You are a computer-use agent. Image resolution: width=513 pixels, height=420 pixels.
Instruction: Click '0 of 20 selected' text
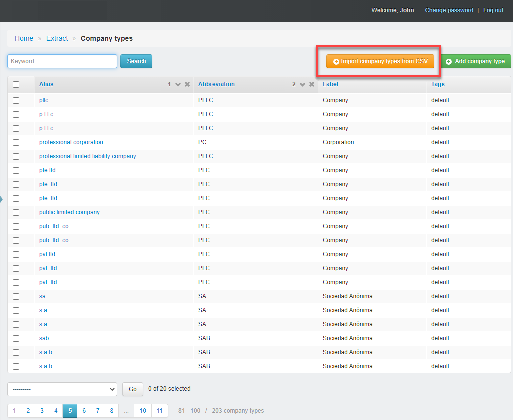pyautogui.click(x=169, y=389)
